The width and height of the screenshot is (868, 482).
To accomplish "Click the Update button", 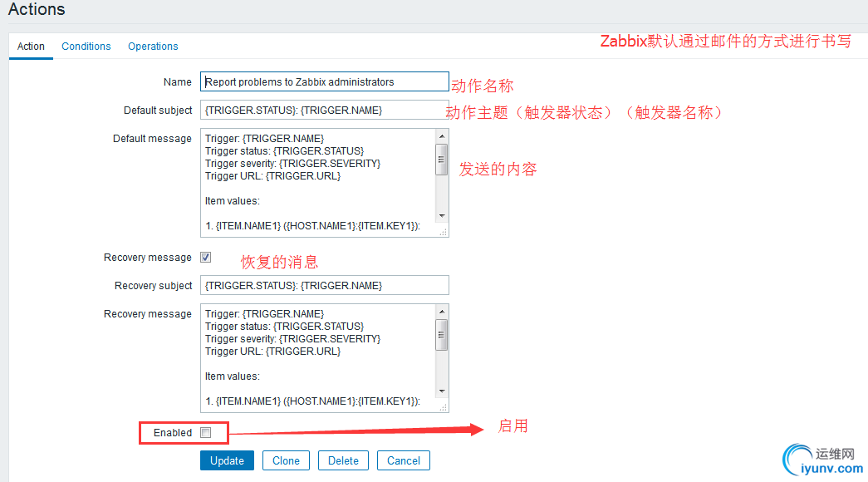I will click(x=227, y=460).
